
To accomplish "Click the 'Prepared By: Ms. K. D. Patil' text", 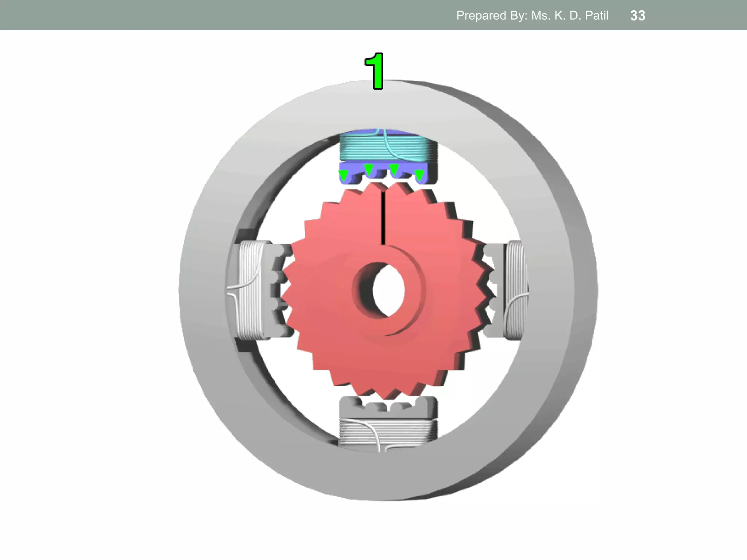I will click(532, 15).
